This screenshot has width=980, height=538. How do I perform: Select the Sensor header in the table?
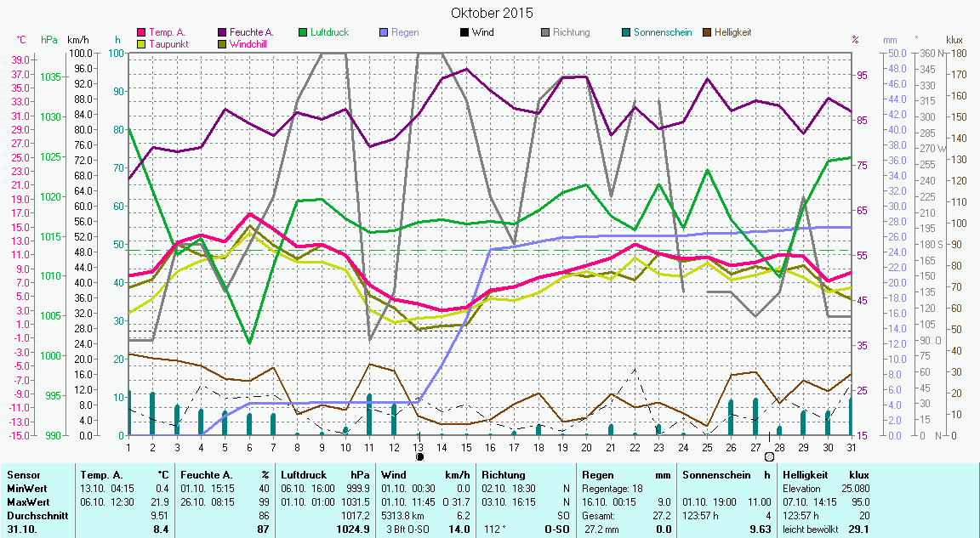click(x=22, y=475)
